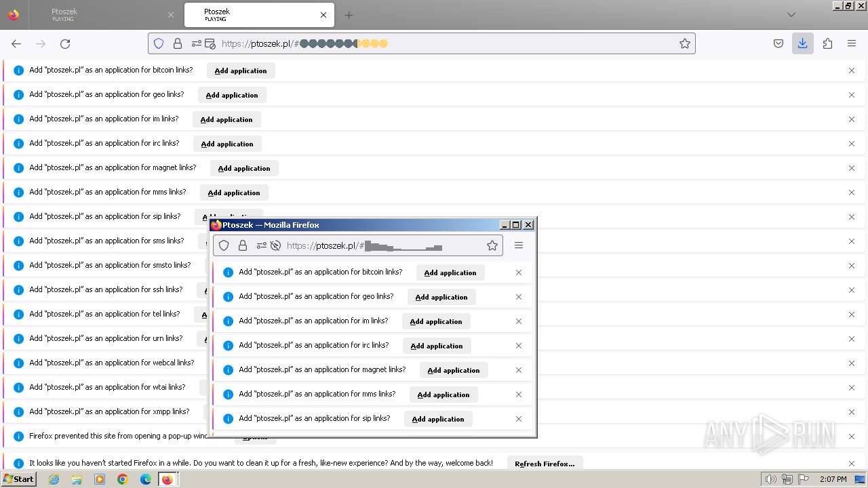
Task: Launch Microsoft Edge from the taskbar
Action: coord(146,479)
